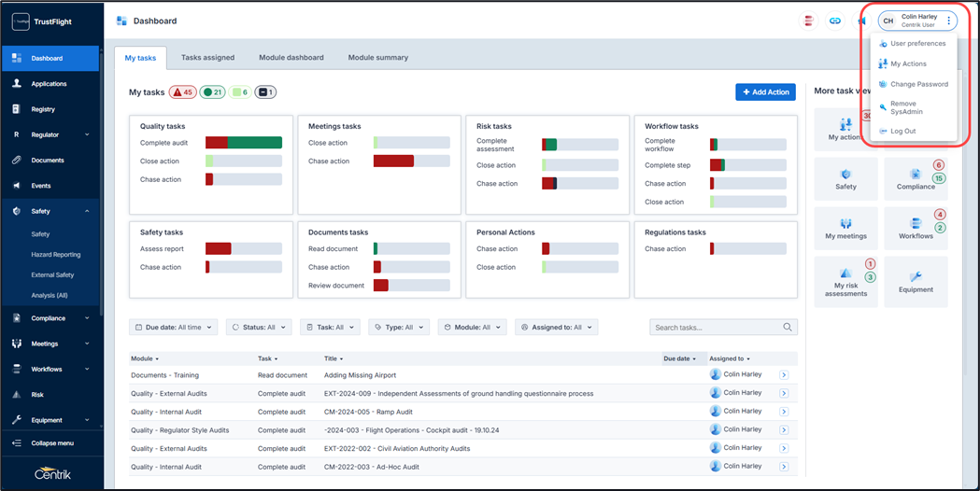Click the link icon in the top bar
980x491 pixels.
tap(835, 21)
